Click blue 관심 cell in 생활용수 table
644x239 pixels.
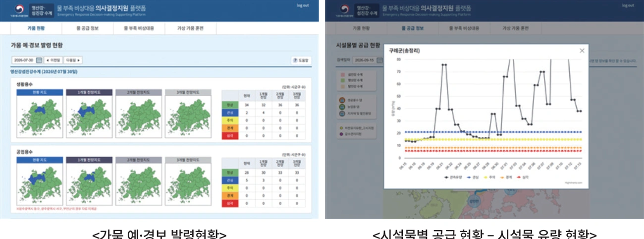point(230,113)
